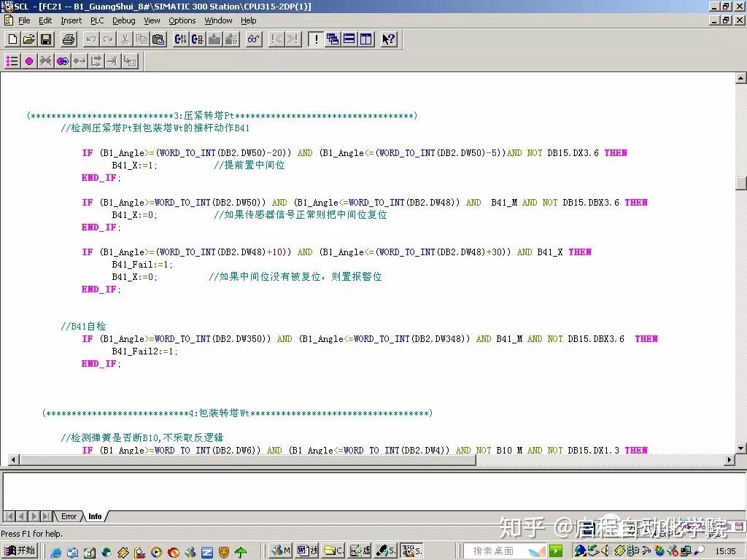This screenshot has width=747, height=560.
Task: Click the 开始 Start button
Action: pyautogui.click(x=20, y=551)
